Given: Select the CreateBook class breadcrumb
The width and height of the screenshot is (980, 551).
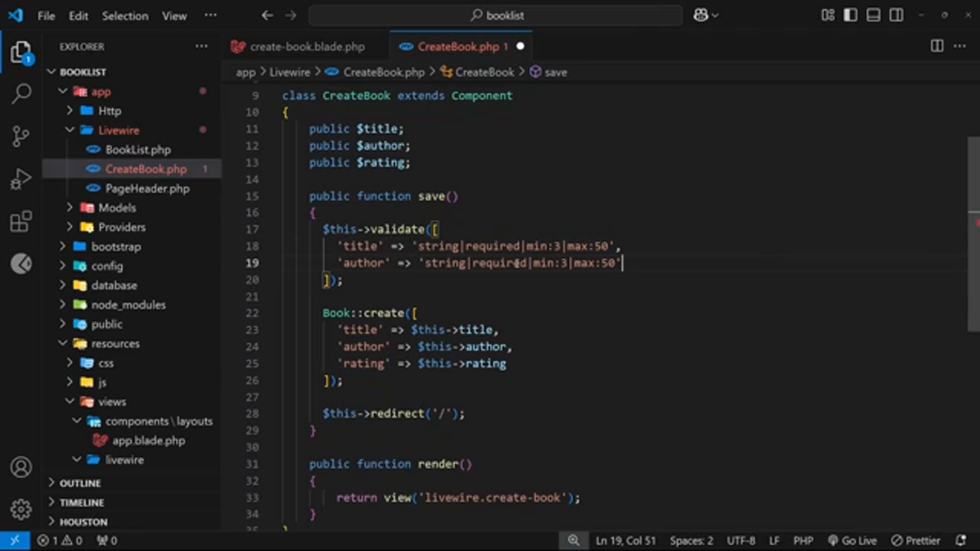Looking at the screenshot, I should coord(477,72).
